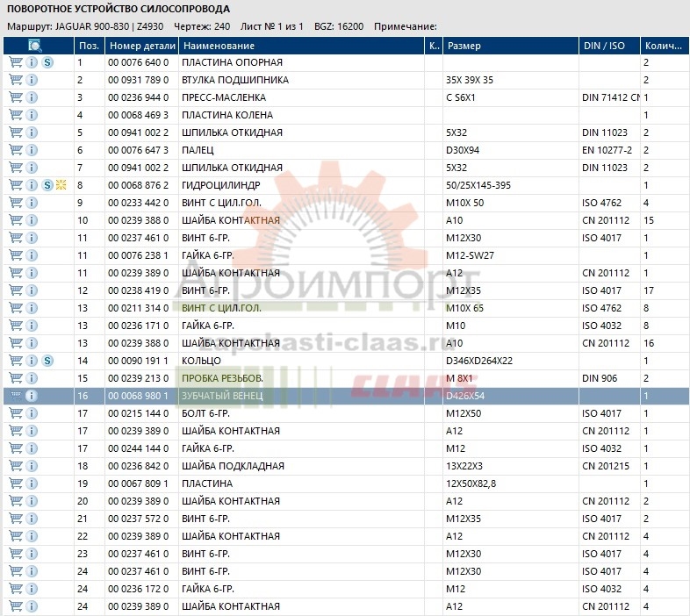Click part number 00 0067 809 1
690x616 pixels.
pos(138,483)
